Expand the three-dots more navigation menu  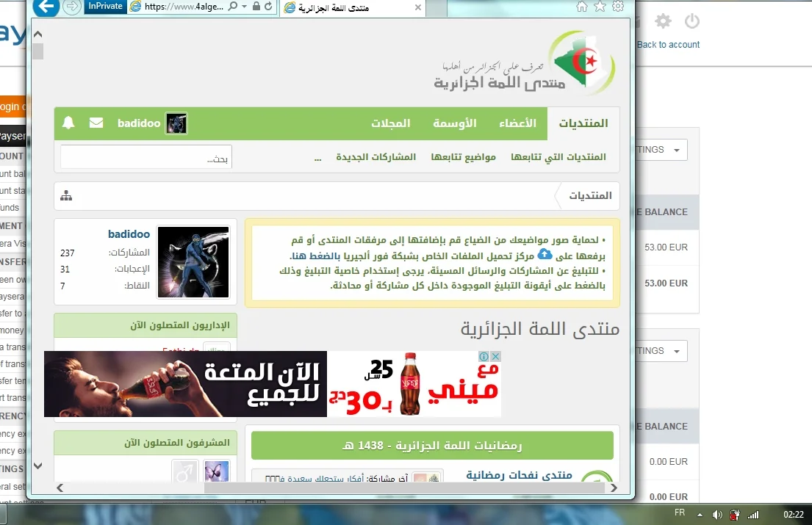pyautogui.click(x=317, y=157)
